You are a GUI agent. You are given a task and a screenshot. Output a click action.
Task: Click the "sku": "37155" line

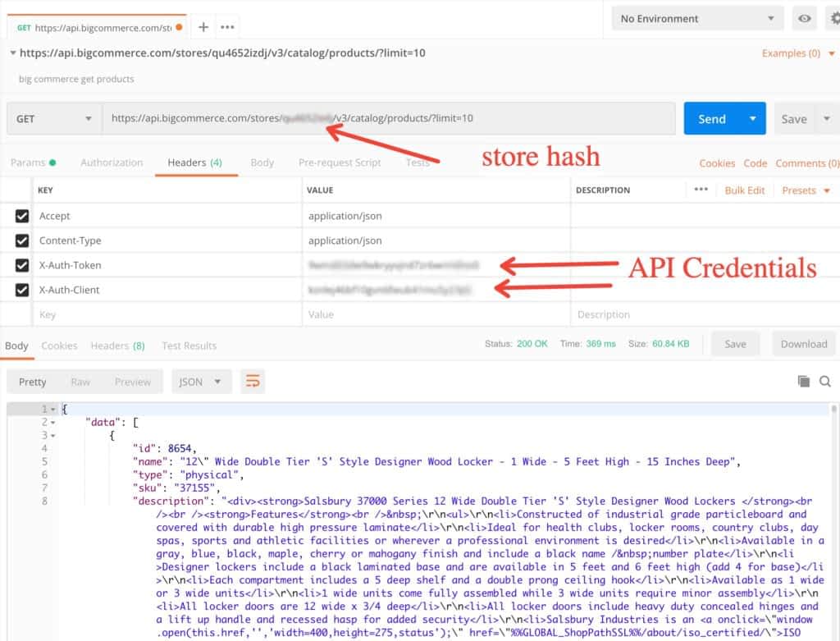click(x=176, y=488)
